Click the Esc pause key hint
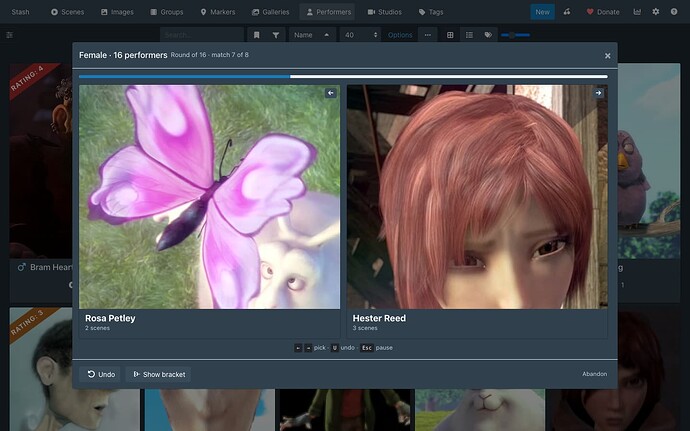690x431 pixels. click(367, 348)
